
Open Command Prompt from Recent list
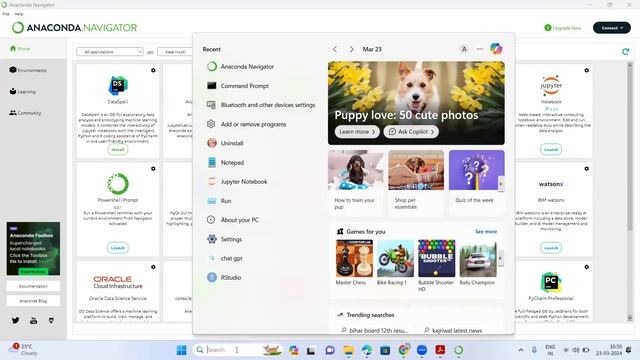point(238,86)
